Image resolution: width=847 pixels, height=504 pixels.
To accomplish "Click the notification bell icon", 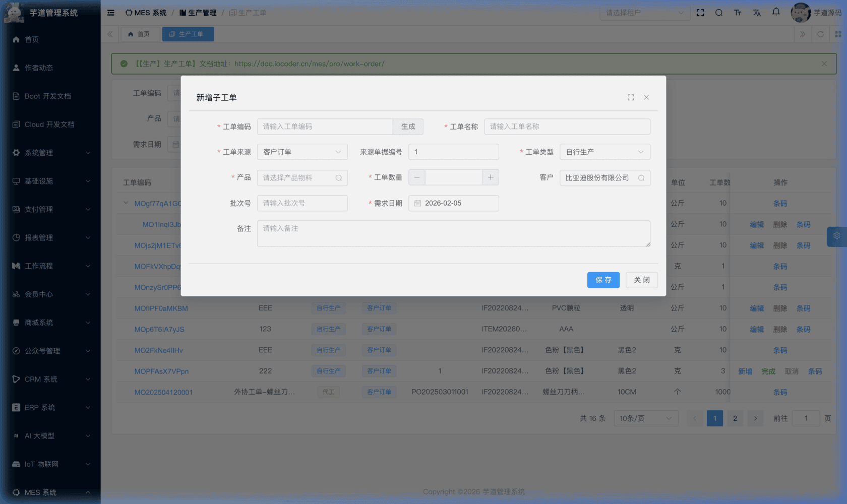I will 775,12.
